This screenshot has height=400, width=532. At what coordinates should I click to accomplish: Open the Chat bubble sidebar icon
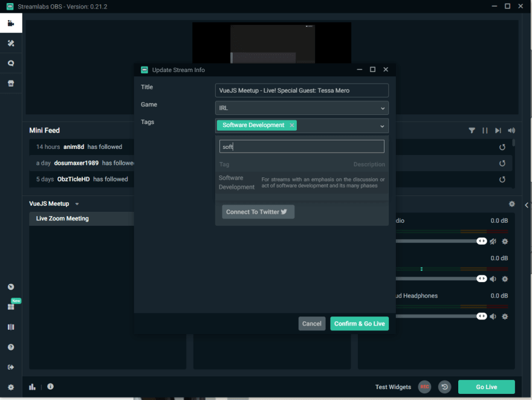click(11, 63)
